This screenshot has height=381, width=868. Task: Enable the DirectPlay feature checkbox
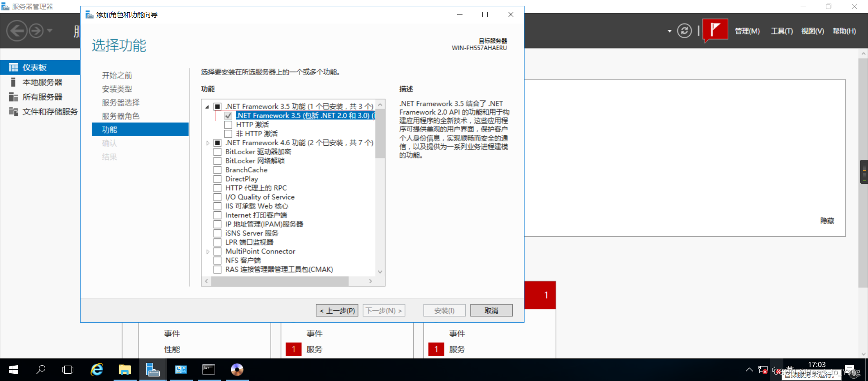coord(217,179)
